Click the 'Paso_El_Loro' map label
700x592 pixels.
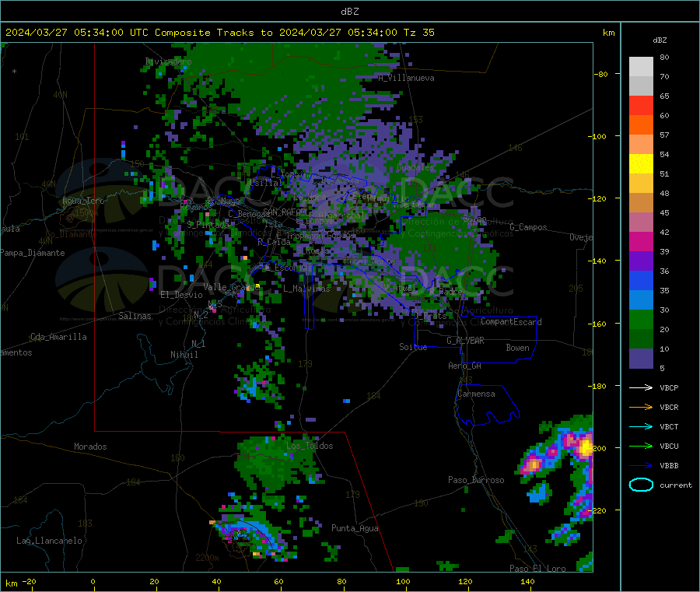point(537,569)
